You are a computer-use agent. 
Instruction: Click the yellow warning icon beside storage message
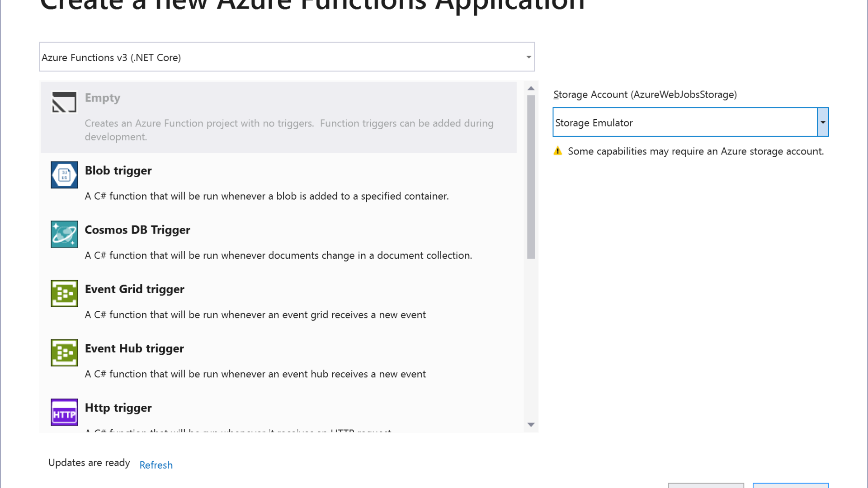558,151
